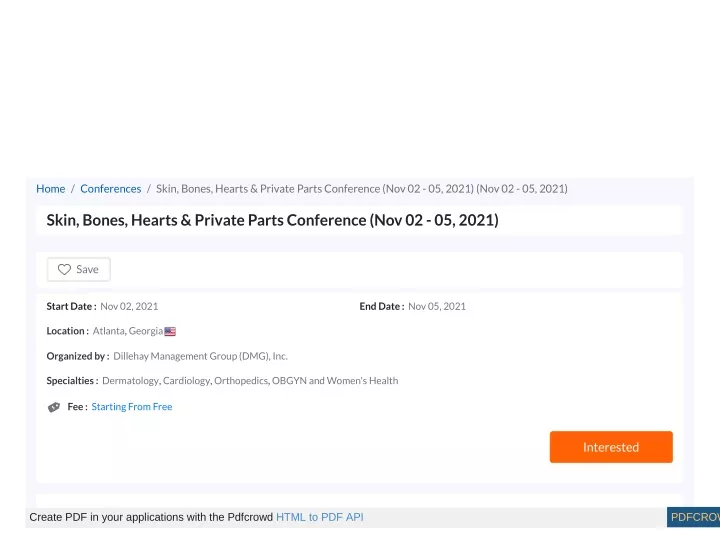Click the specialties list starting with Dermatology
Image resolution: width=720 pixels, height=556 pixels.
(250, 381)
